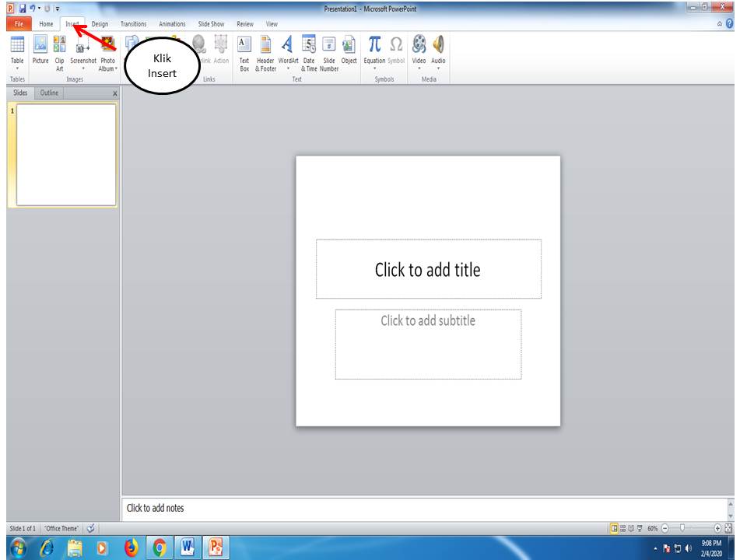Adjust the zoom slider handle
The width and height of the screenshot is (747, 560).
[x=682, y=527]
